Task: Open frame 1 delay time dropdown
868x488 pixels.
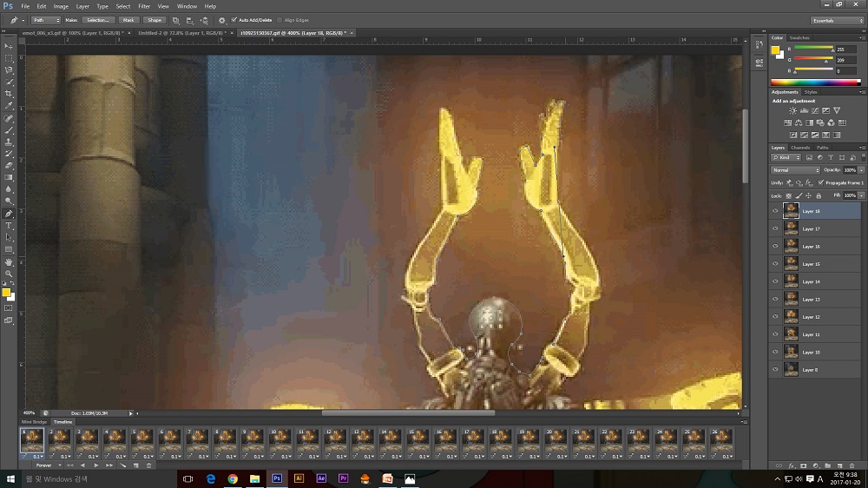Action: (38, 457)
